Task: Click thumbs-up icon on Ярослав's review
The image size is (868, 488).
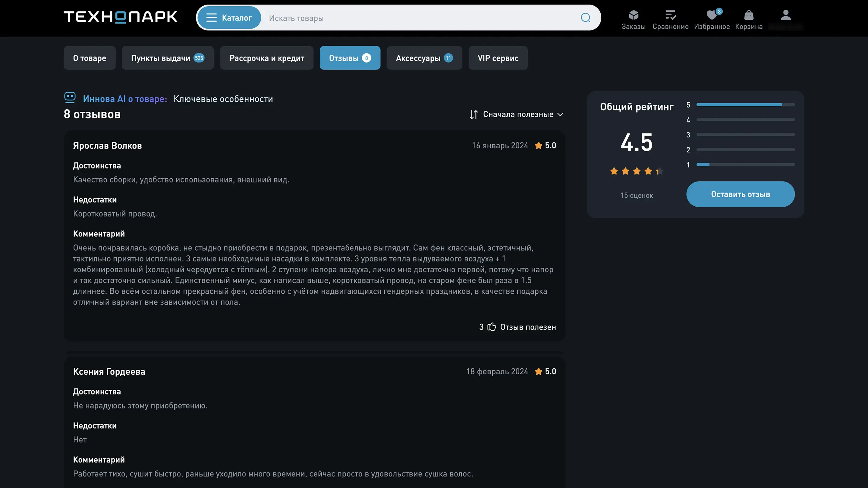Action: [492, 327]
